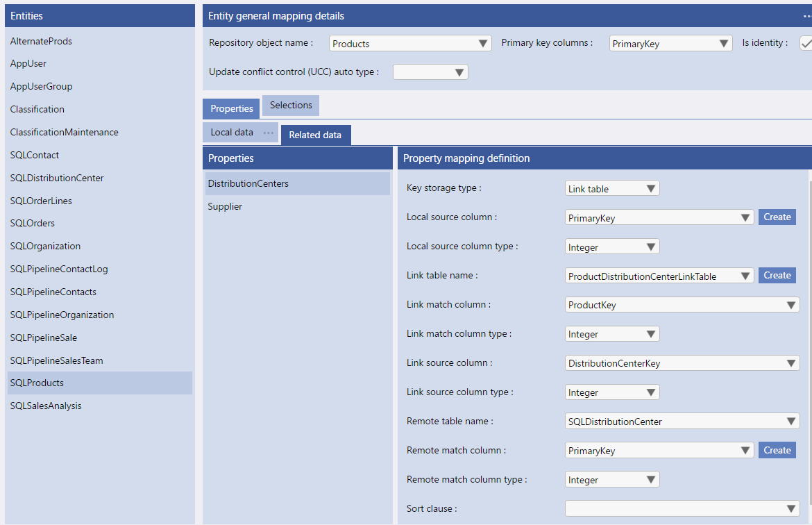This screenshot has width=812, height=525.
Task: Expand the Update conflict control auto type dropdown
Action: [x=430, y=72]
